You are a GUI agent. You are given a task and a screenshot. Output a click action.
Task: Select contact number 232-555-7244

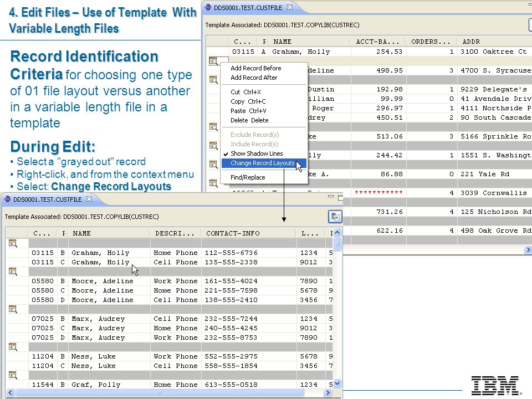(x=249, y=319)
